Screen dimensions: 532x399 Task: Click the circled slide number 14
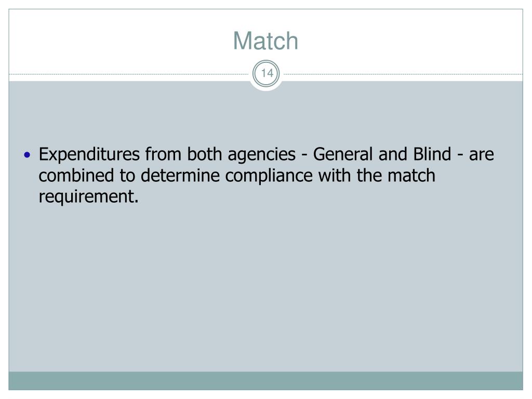[x=267, y=73]
